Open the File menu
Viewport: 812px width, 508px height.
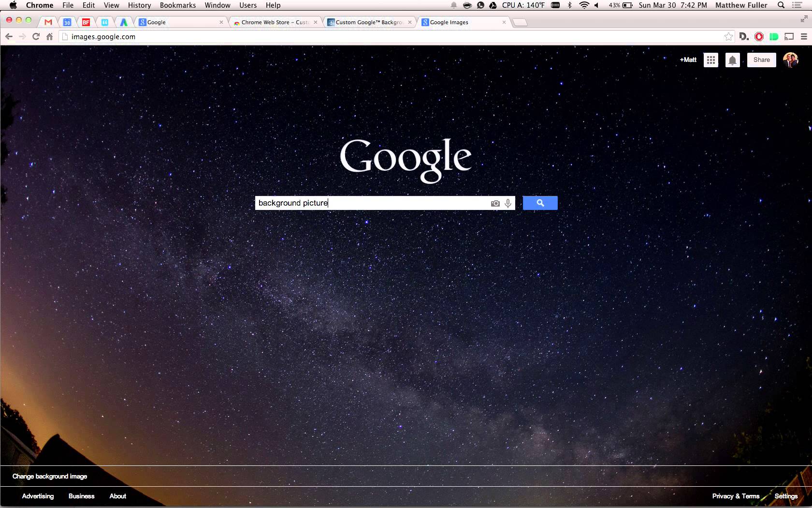68,5
